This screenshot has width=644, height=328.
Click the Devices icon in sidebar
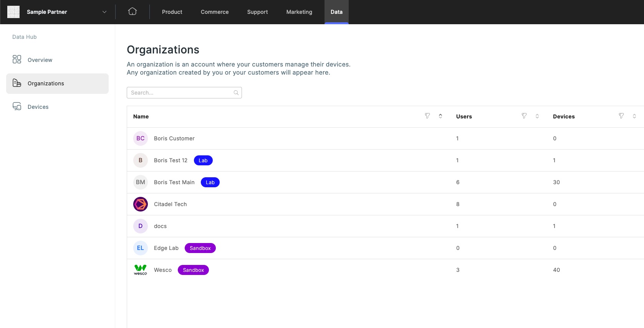coord(17,106)
